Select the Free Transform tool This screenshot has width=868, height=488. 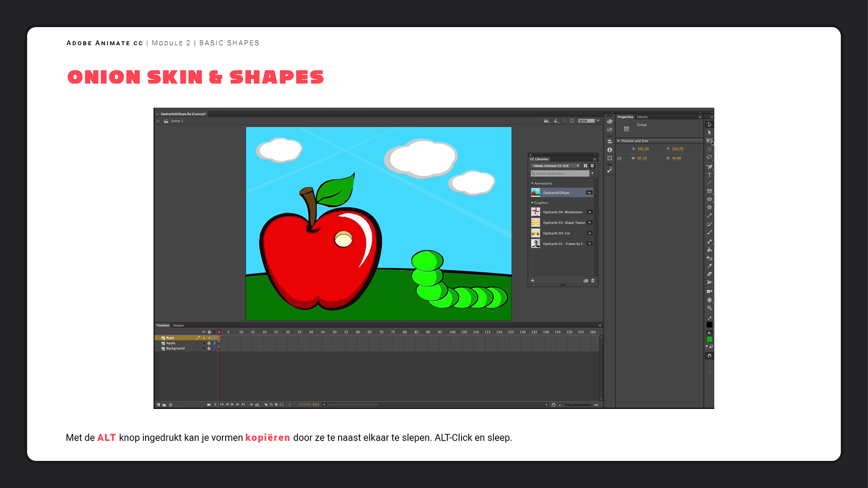point(709,141)
